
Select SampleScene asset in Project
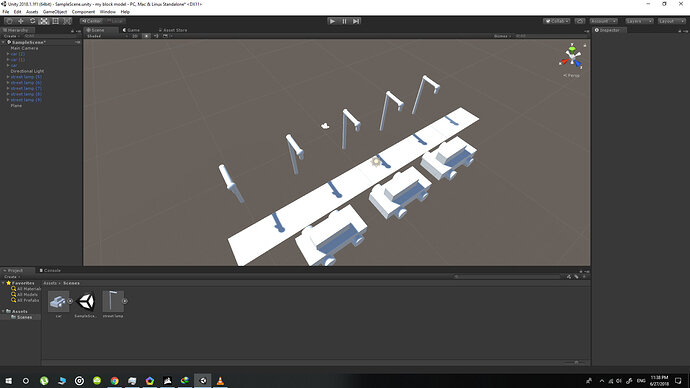(86, 301)
